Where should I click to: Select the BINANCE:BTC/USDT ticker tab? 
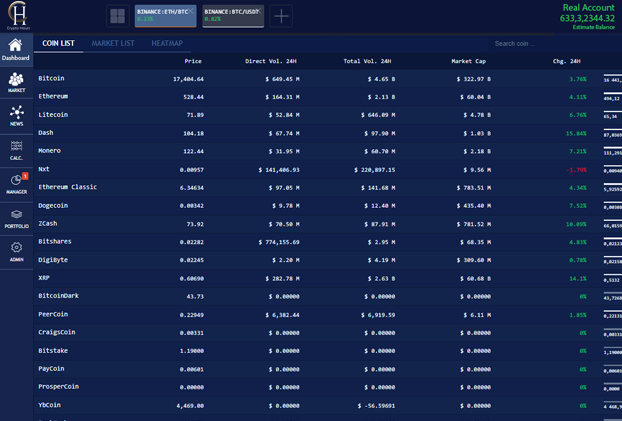tap(232, 15)
